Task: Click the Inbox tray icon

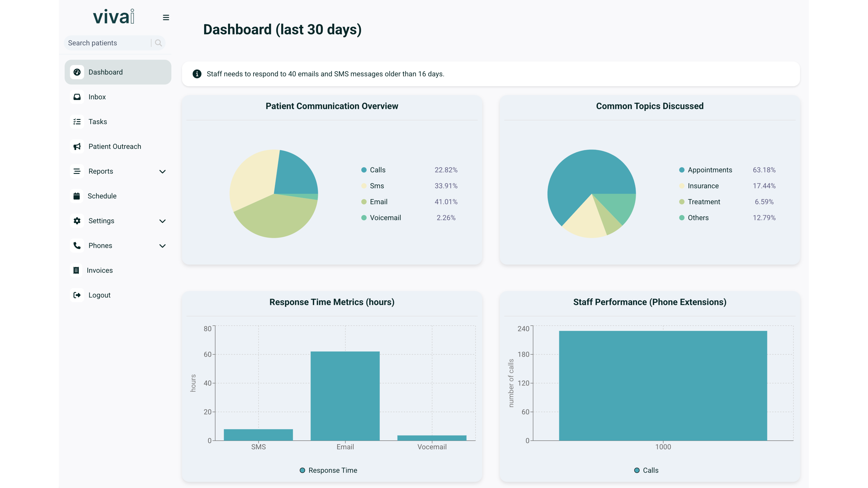Action: tap(77, 97)
